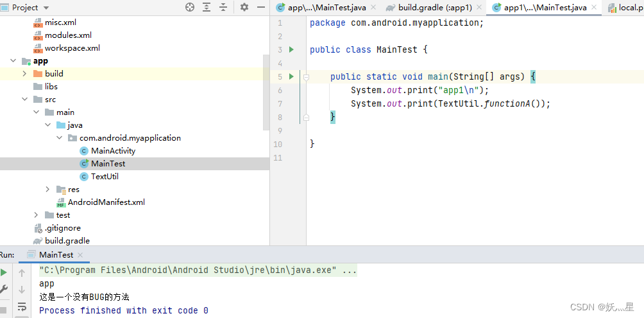The width and height of the screenshot is (644, 318).
Task: Click the package declaration on line 1
Action: [x=397, y=22]
